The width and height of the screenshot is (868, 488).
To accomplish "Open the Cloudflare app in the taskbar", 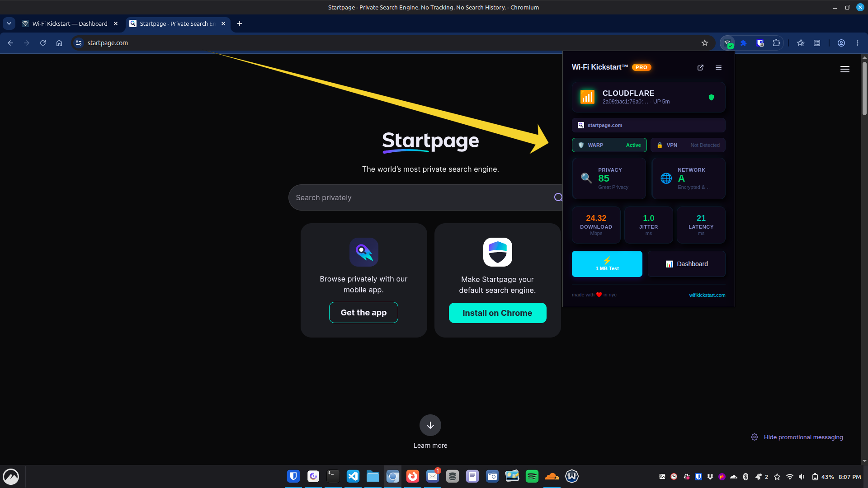I will point(552,476).
